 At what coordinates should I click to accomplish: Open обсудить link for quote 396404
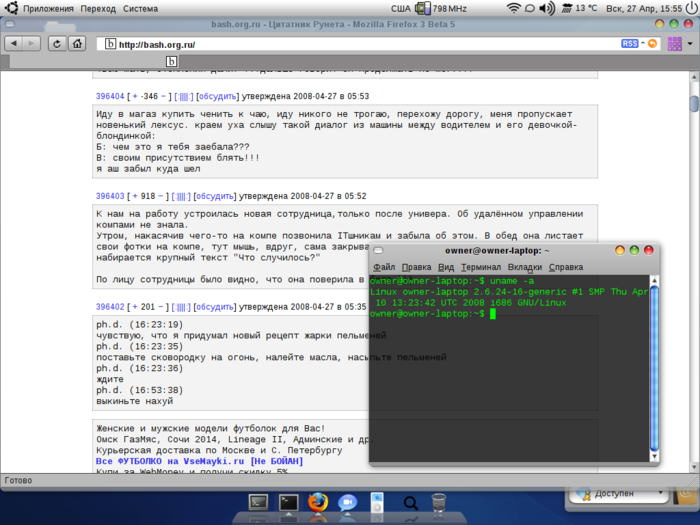click(x=217, y=96)
